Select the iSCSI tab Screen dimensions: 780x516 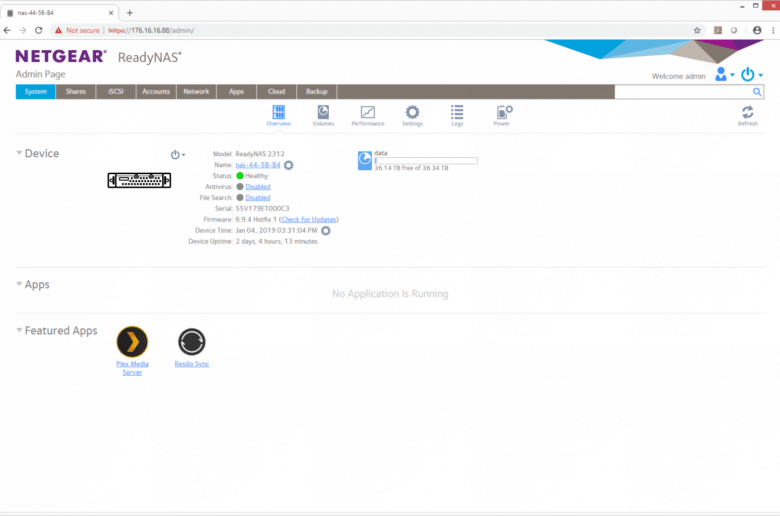pos(116,92)
